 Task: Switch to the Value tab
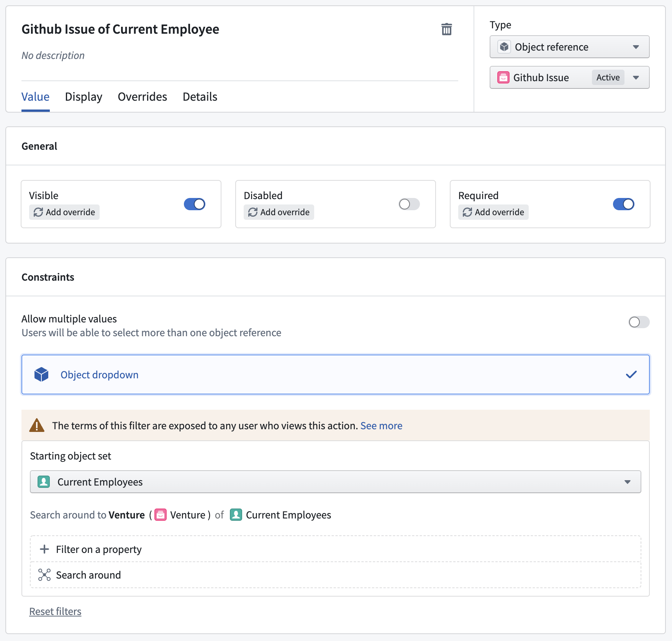pyautogui.click(x=35, y=97)
